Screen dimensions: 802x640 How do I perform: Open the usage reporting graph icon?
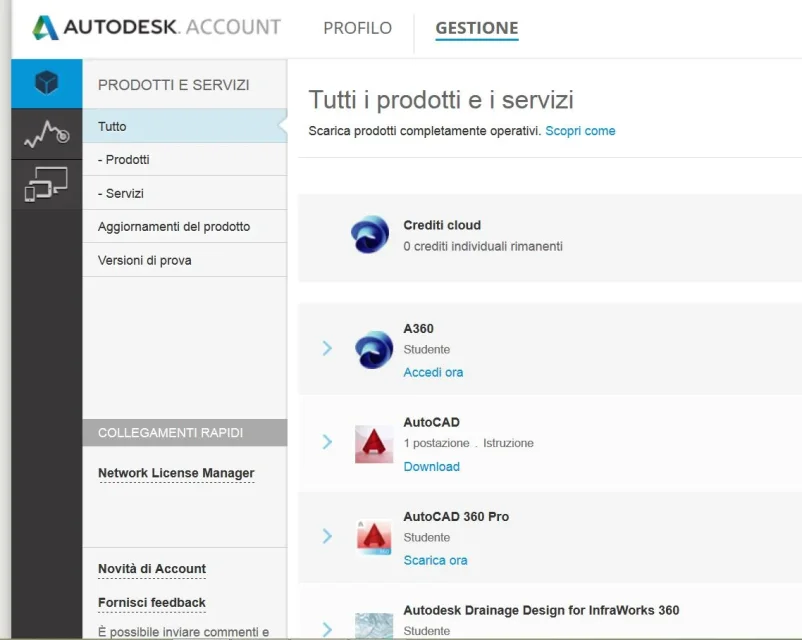point(47,134)
